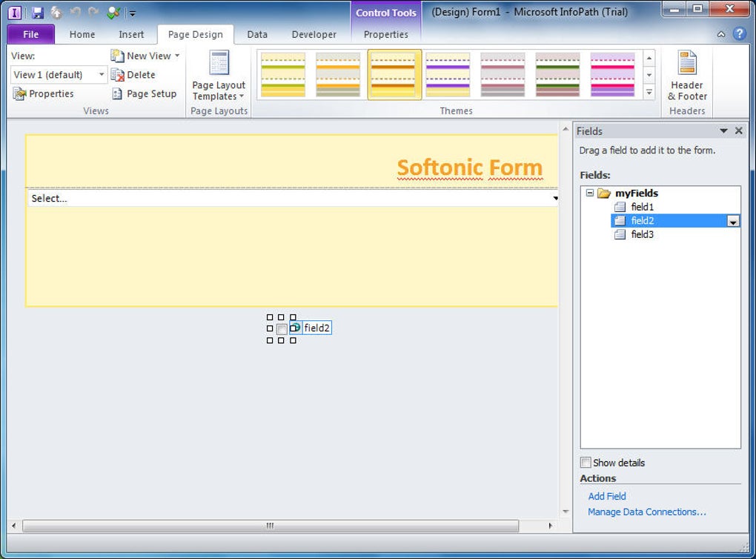Choose the green-maroon theme swatch
Image resolution: width=756 pixels, height=559 pixels.
(557, 75)
